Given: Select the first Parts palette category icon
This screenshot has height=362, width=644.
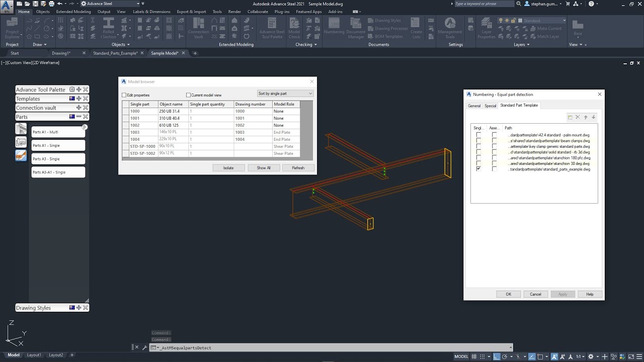Looking at the screenshot, I should coord(21,129).
